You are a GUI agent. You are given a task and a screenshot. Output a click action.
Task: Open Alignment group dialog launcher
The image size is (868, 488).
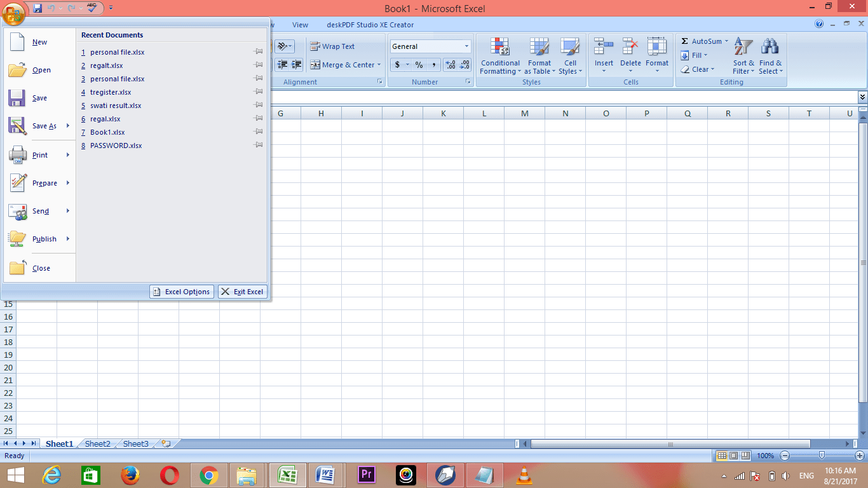pos(380,82)
